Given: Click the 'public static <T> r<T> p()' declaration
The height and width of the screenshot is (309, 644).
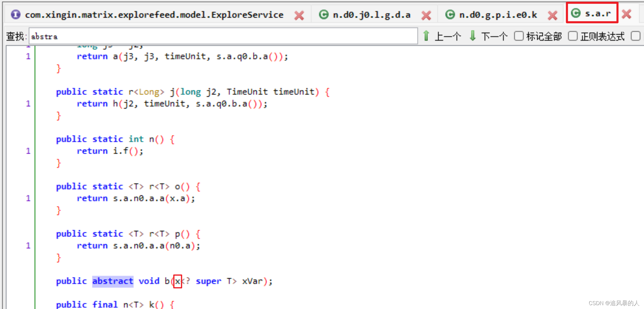Looking at the screenshot, I should (128, 234).
